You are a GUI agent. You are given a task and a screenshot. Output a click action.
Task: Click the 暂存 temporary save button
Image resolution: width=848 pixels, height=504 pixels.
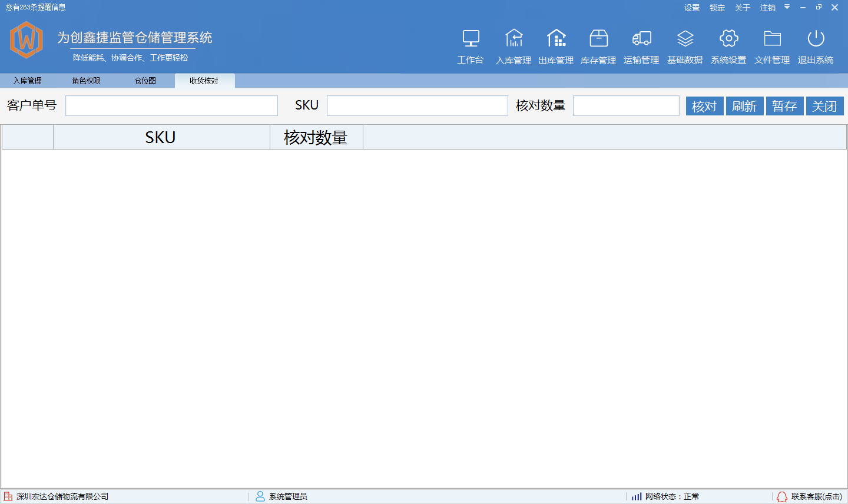(x=784, y=106)
